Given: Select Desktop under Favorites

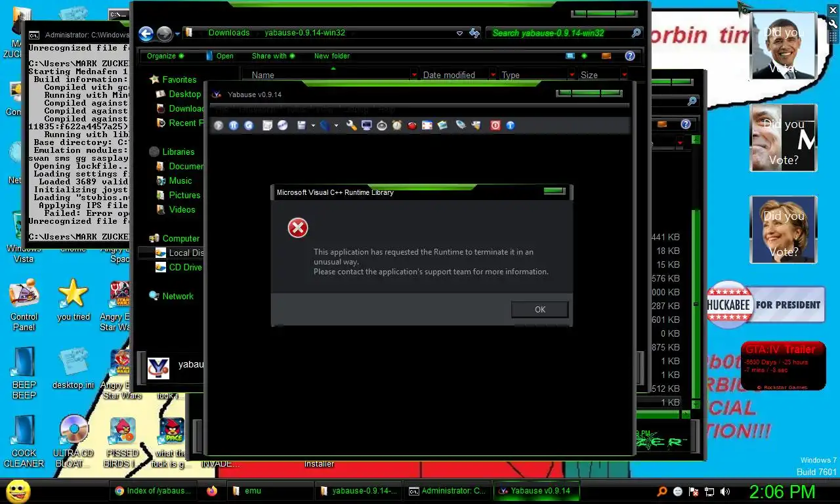Looking at the screenshot, I should pyautogui.click(x=184, y=94).
